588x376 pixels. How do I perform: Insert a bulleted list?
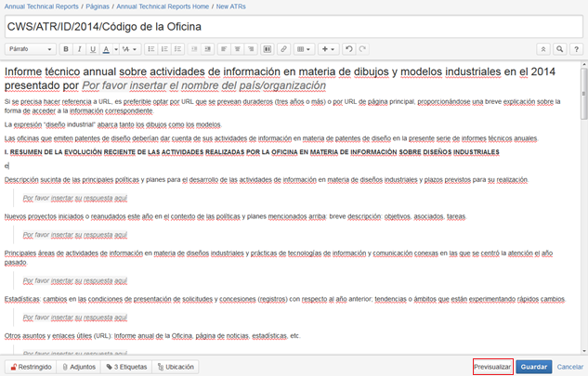(x=150, y=48)
